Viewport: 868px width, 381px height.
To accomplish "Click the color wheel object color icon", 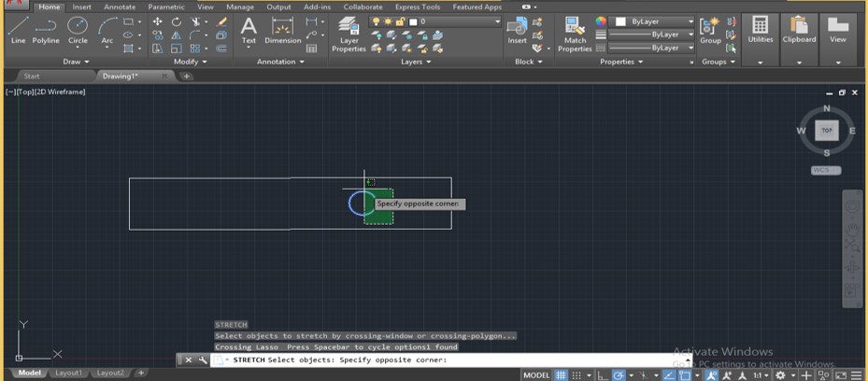I will coord(601,21).
